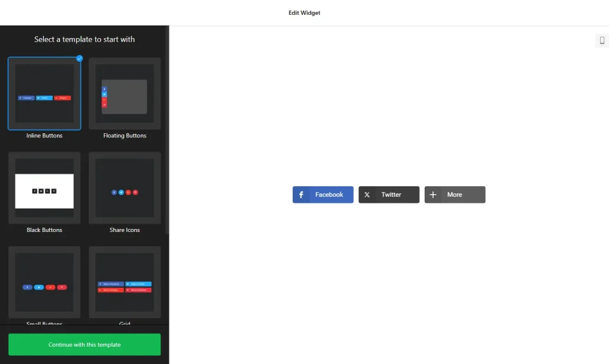The width and height of the screenshot is (609, 364).
Task: Continue with this template
Action: tap(84, 344)
